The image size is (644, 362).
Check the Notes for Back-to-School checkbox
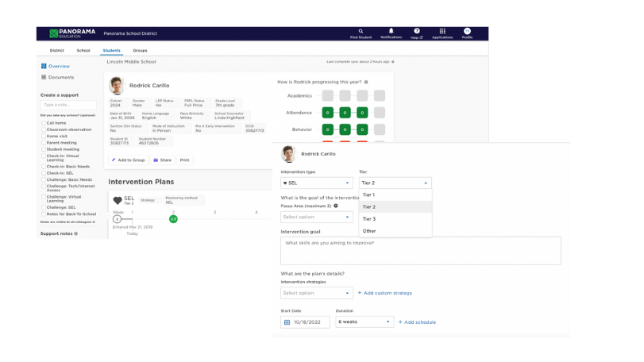pos(44,214)
